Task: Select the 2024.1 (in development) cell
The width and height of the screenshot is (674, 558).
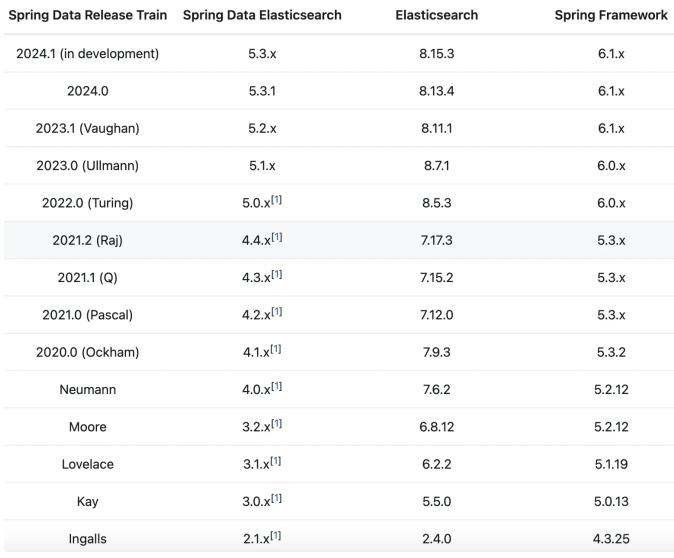Action: click(x=88, y=54)
